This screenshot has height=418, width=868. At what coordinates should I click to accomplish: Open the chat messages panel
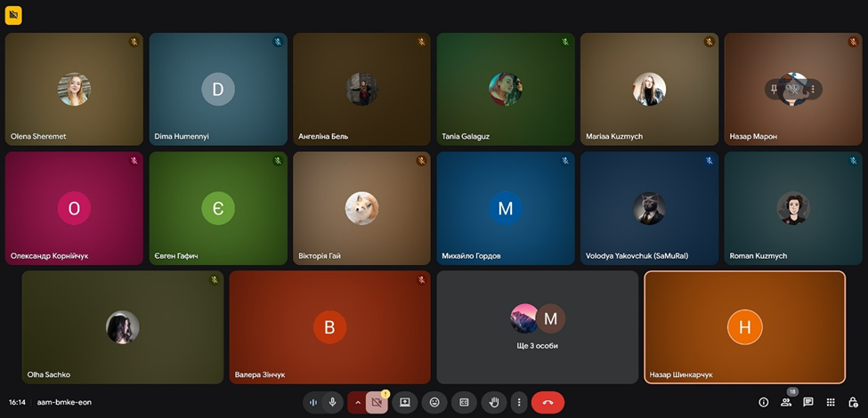tap(808, 402)
